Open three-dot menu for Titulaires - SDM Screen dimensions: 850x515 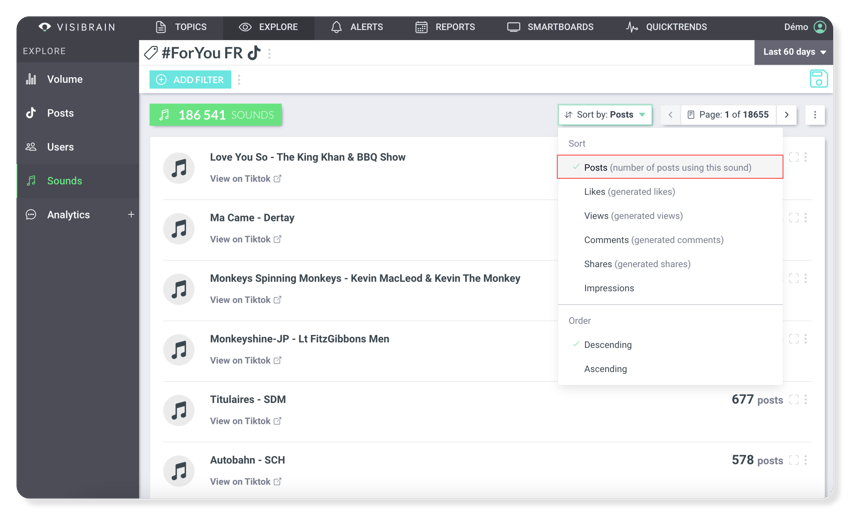(806, 400)
